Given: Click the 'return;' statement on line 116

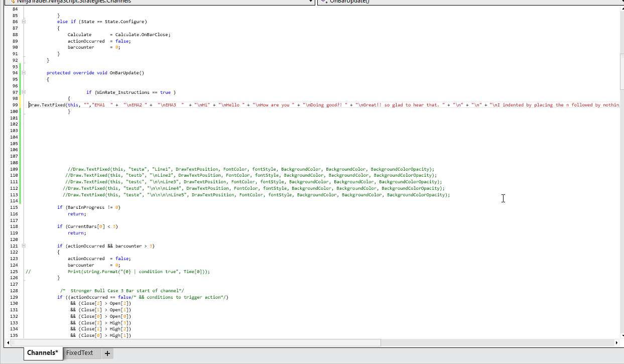Looking at the screenshot, I should click(x=77, y=214).
